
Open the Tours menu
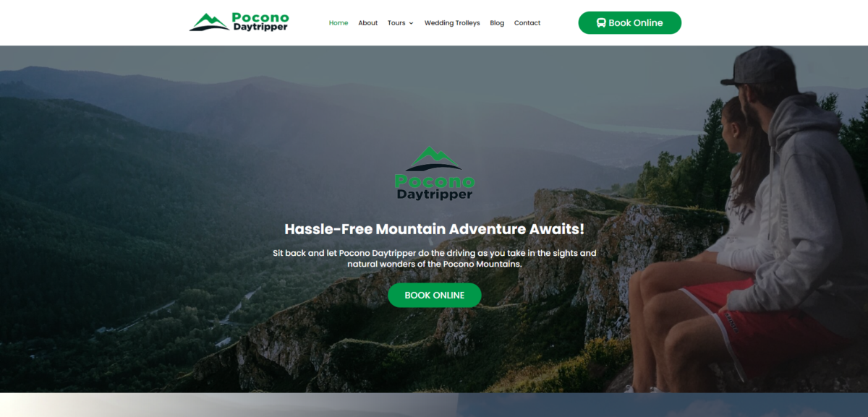click(396, 23)
